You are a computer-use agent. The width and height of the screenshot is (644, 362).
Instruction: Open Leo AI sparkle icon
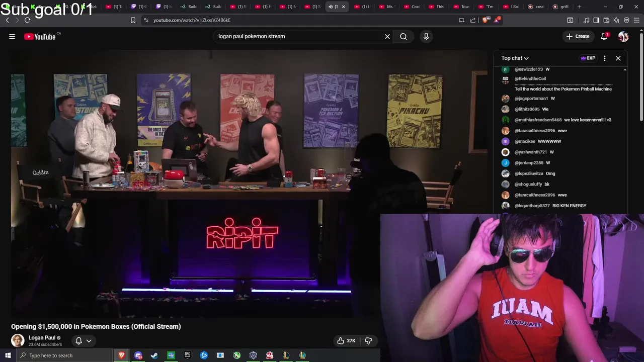[616, 20]
